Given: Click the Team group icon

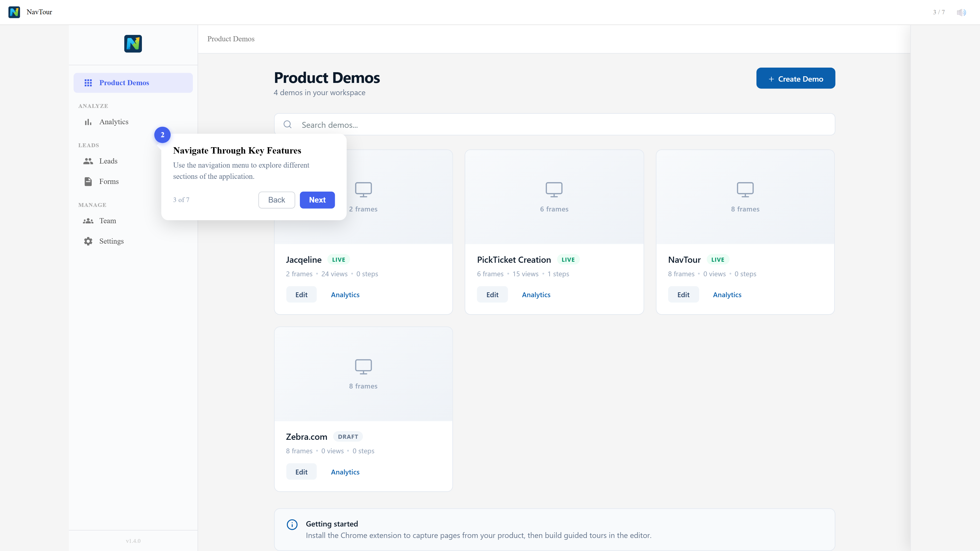Looking at the screenshot, I should pos(88,221).
